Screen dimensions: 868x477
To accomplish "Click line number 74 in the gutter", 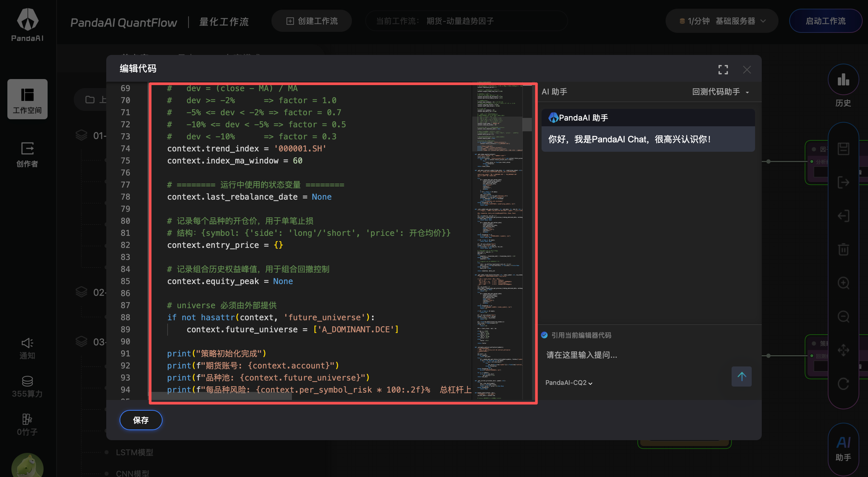I will (125, 148).
